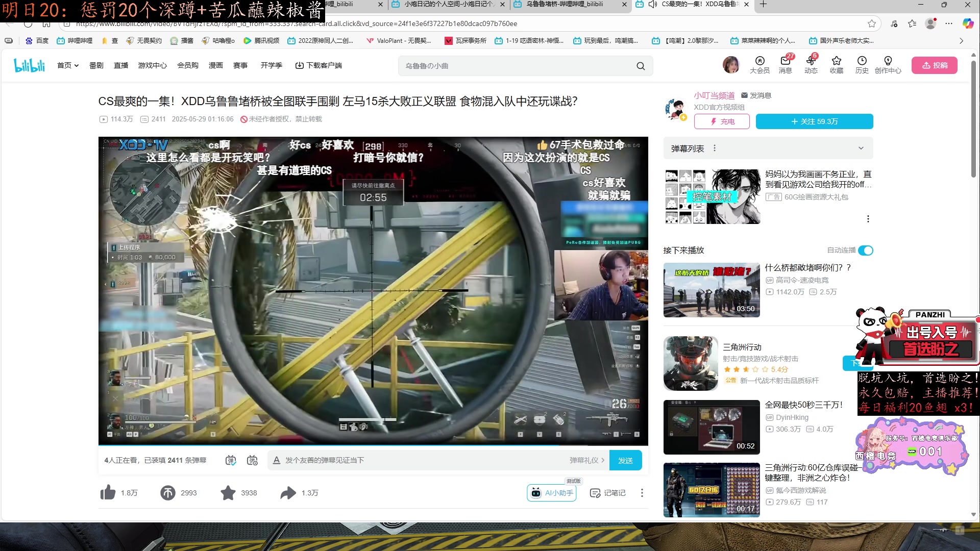Switch to 乌鲁鲁堵桥 browser tab
The height and width of the screenshot is (551, 980).
570,5
